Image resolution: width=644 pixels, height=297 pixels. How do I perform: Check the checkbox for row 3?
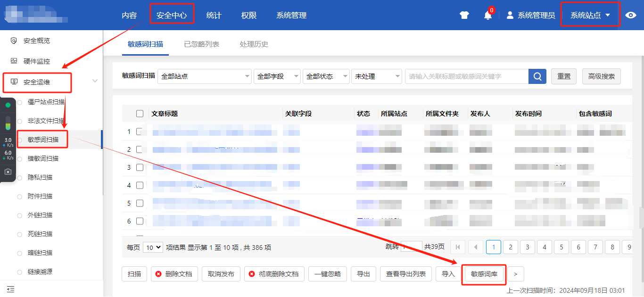click(x=140, y=167)
